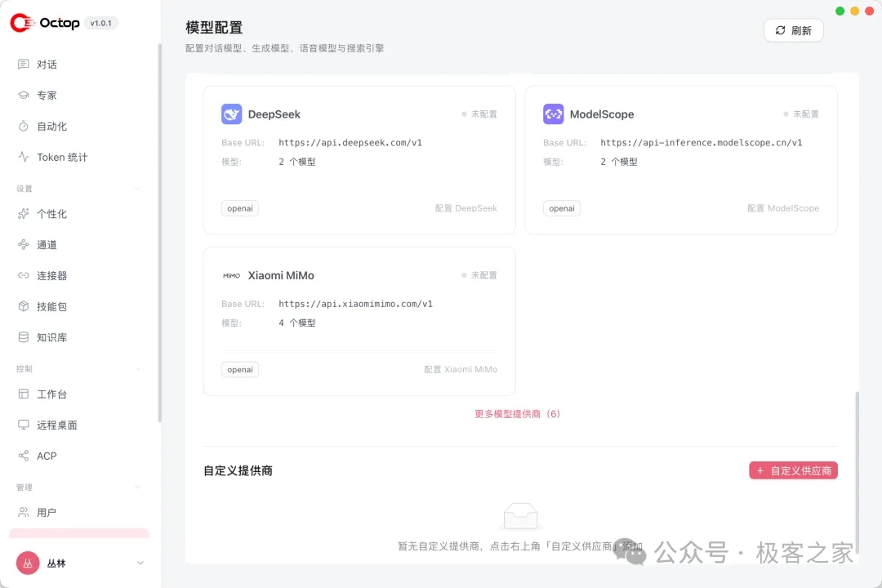Click the 模型配置 page title
Screen dimensions: 882x588
click(x=214, y=28)
